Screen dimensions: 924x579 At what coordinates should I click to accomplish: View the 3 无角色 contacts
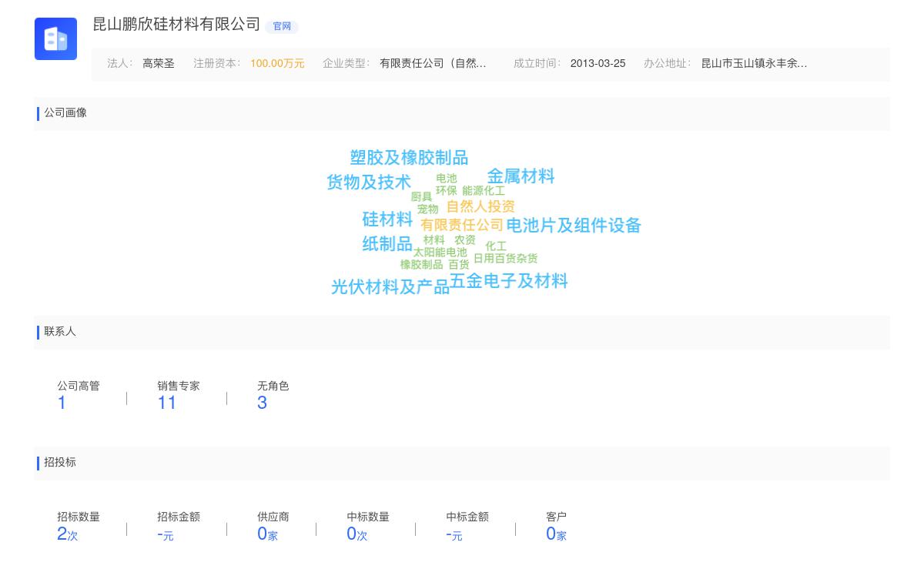262,403
